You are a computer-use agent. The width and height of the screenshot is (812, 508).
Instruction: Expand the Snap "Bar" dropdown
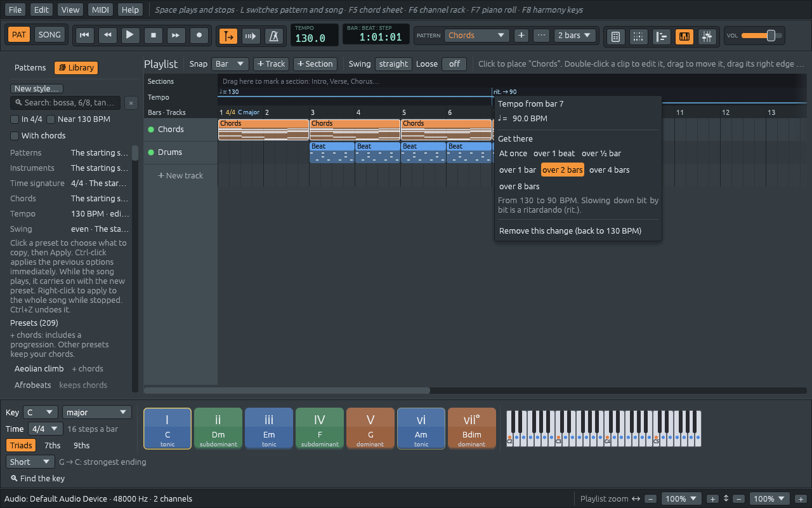(230, 64)
